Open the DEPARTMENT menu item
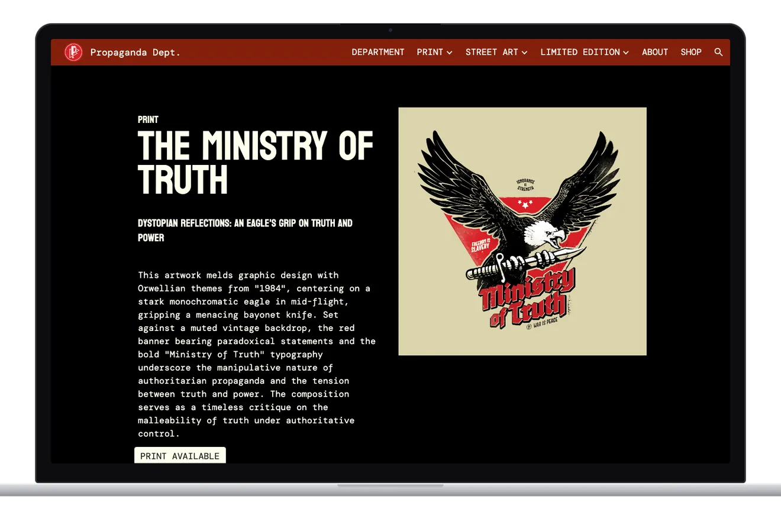The width and height of the screenshot is (781, 532). (378, 52)
